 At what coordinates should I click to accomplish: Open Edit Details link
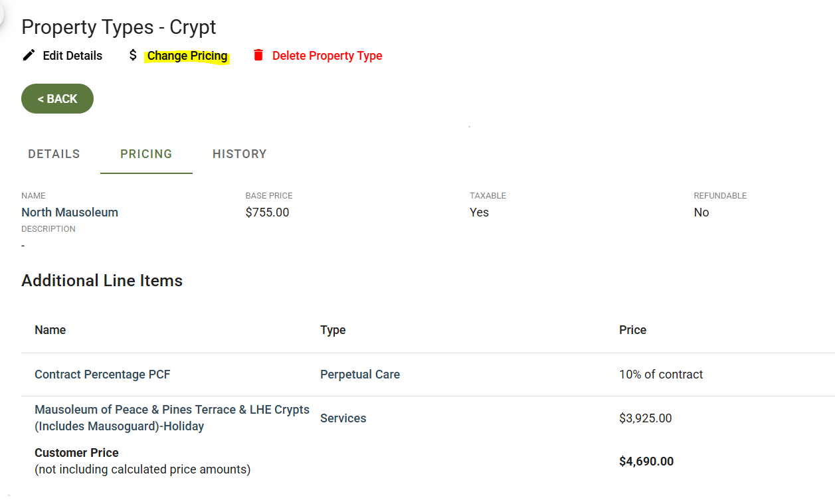pos(72,56)
